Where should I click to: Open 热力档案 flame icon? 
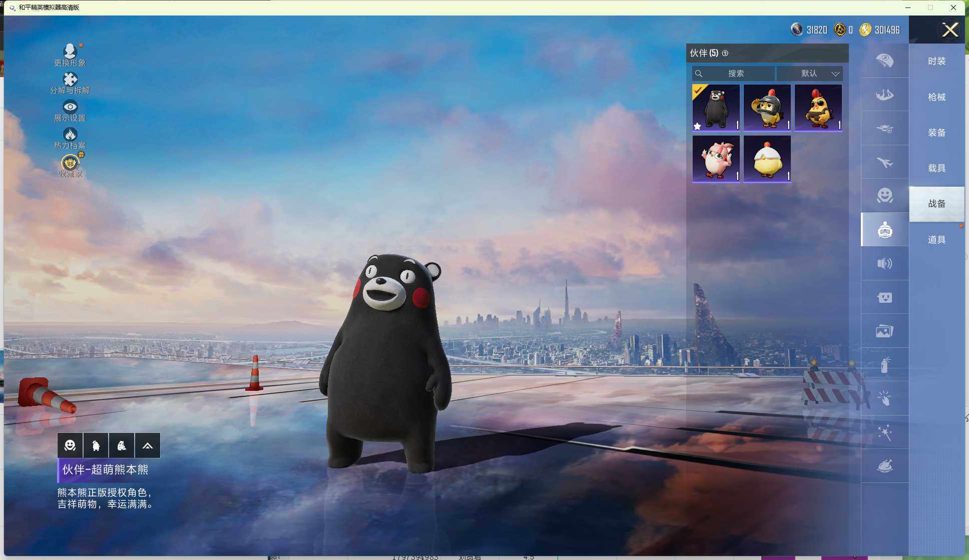[x=70, y=134]
